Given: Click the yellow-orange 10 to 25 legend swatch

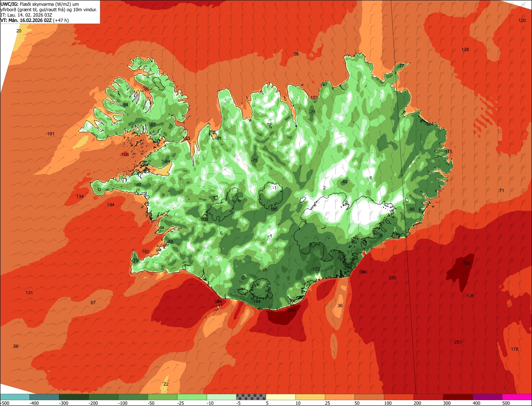Looking at the screenshot, I should tap(310, 397).
